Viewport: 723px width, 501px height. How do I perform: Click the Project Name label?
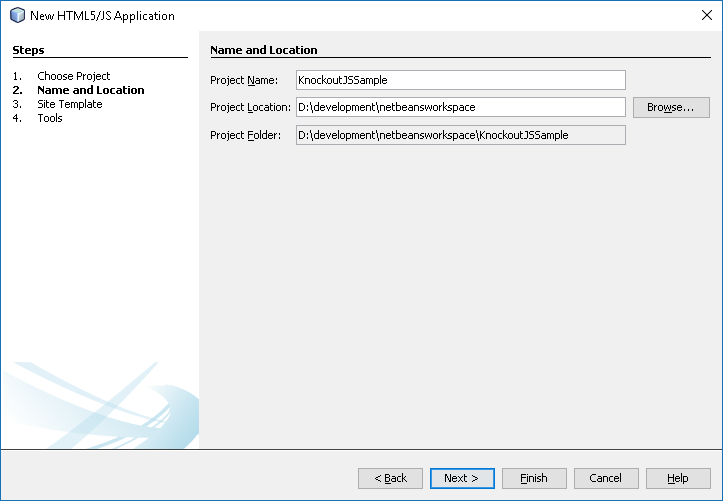coord(244,80)
